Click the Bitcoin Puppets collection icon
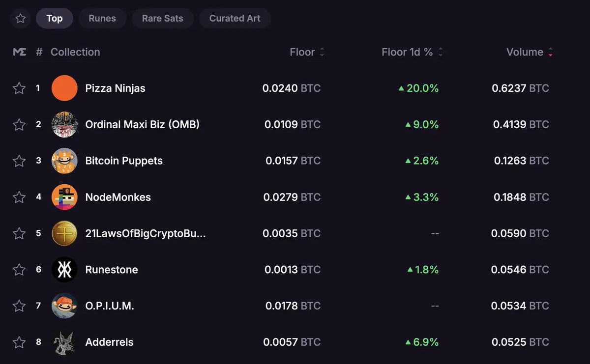The image size is (590, 364). pyautogui.click(x=64, y=161)
